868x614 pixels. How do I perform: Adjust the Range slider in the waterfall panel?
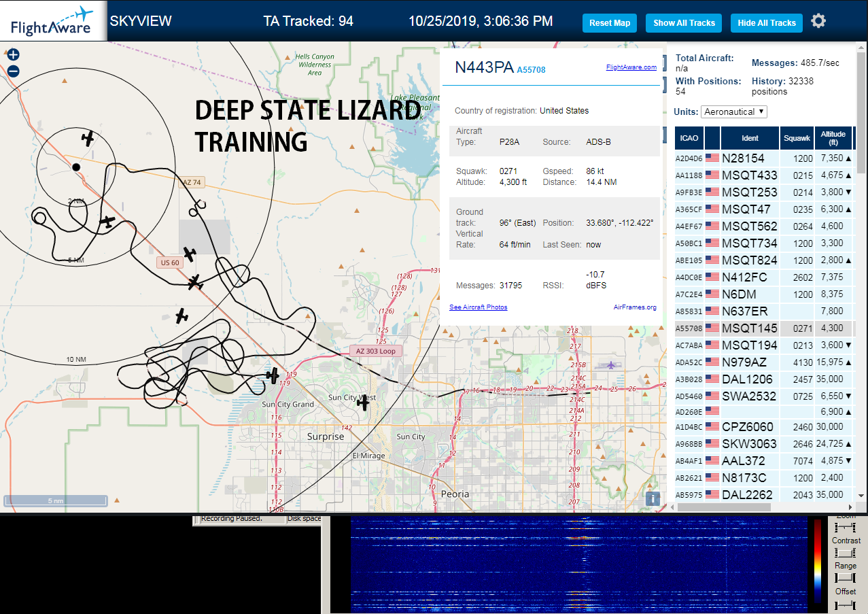coord(845,577)
